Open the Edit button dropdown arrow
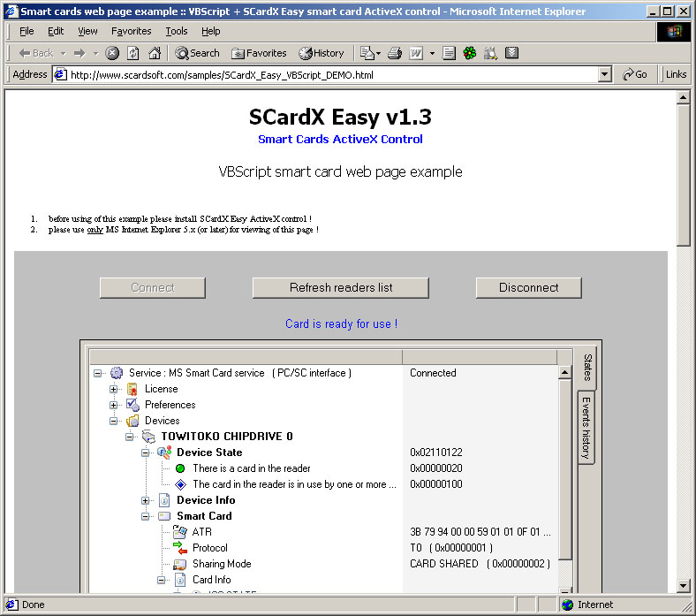Image resolution: width=696 pixels, height=616 pixels. (x=432, y=54)
